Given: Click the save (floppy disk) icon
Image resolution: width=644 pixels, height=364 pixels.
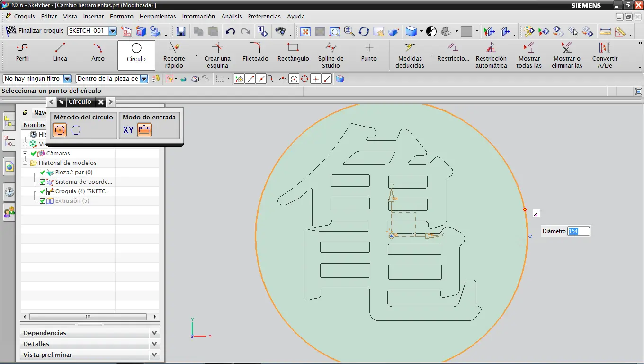Looking at the screenshot, I should (181, 32).
